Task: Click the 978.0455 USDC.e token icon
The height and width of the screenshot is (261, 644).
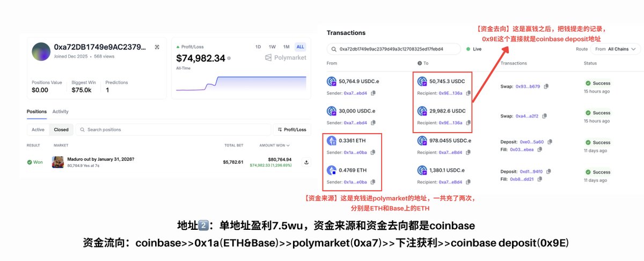Action: pos(422,141)
